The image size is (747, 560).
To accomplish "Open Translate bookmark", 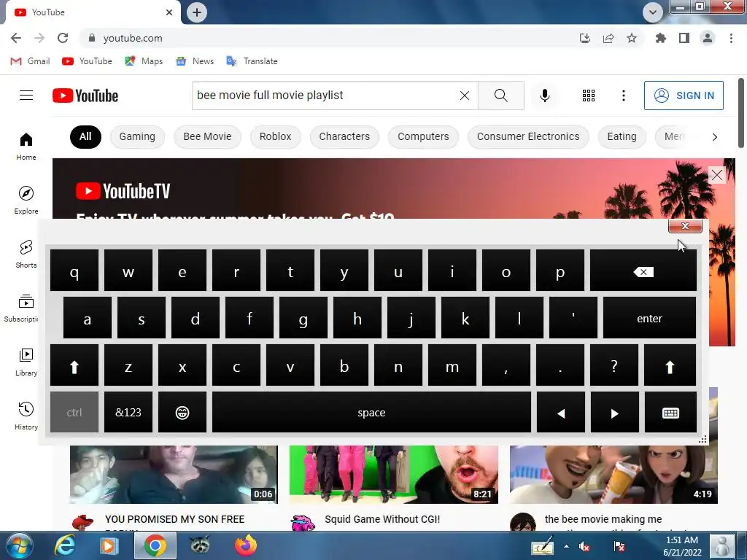I will [252, 61].
